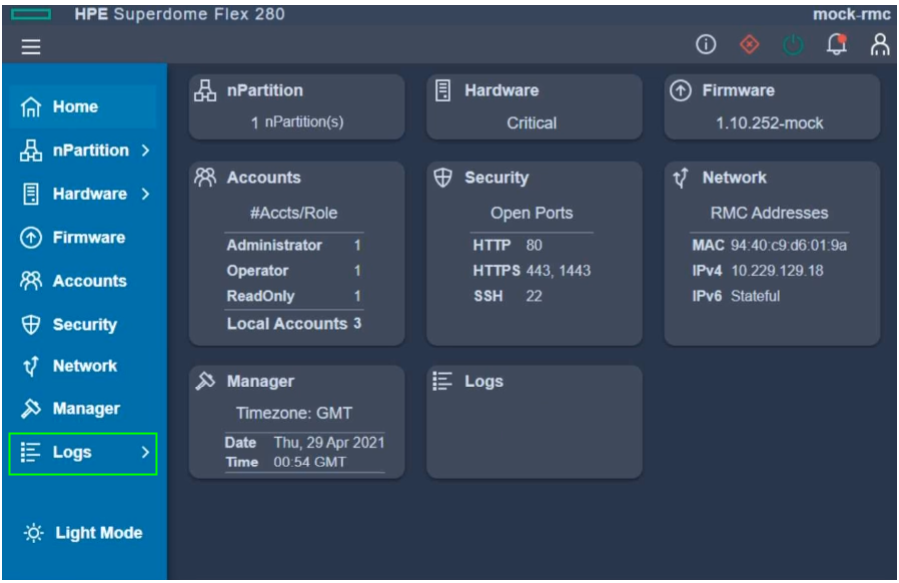Click the Network card icon
This screenshot has height=583, width=899.
681,178
